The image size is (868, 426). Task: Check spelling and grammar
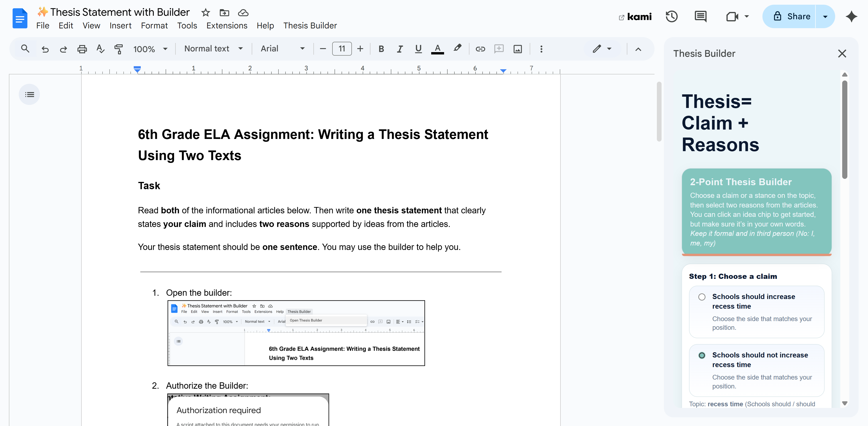(x=100, y=49)
